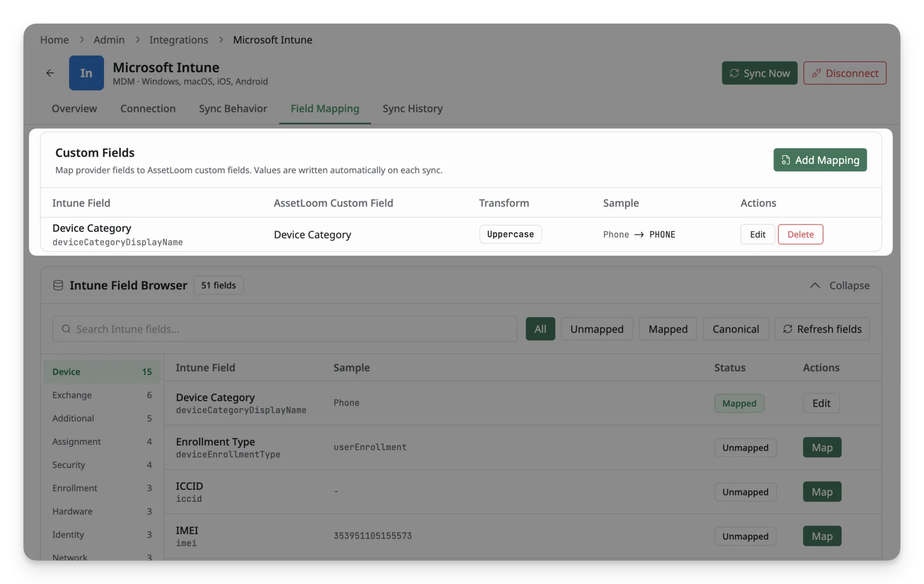
Task: Edit Device Category in field browser
Action: [821, 403]
